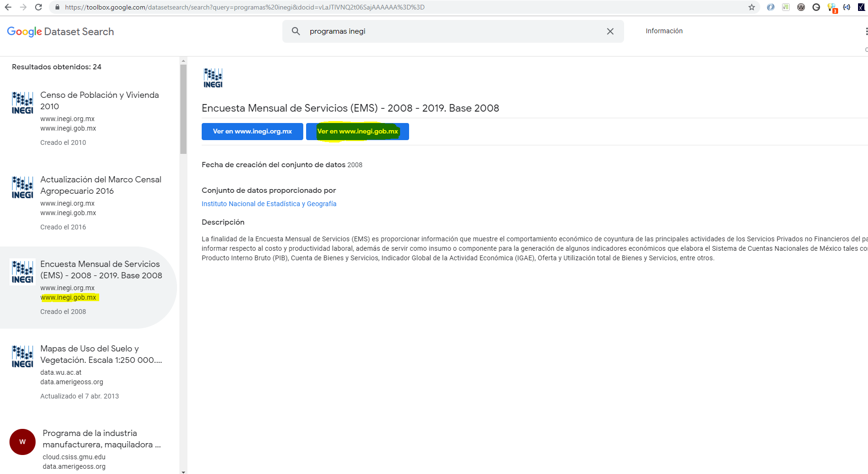Image resolution: width=868 pixels, height=474 pixels.
Task: Open Instituto Nacional de Estadística y Geografía link
Action: [x=269, y=204]
